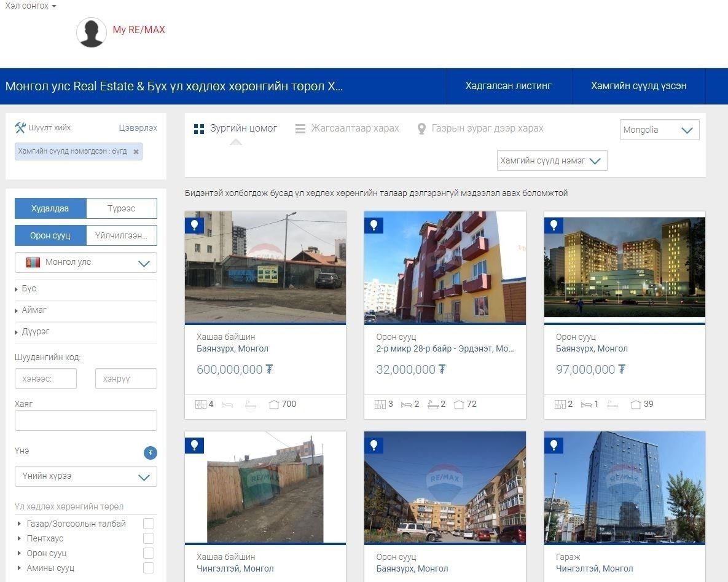Viewport: 728px width, 582px height.
Task: Tick the Пентхаус checkbox
Action: pos(149,538)
